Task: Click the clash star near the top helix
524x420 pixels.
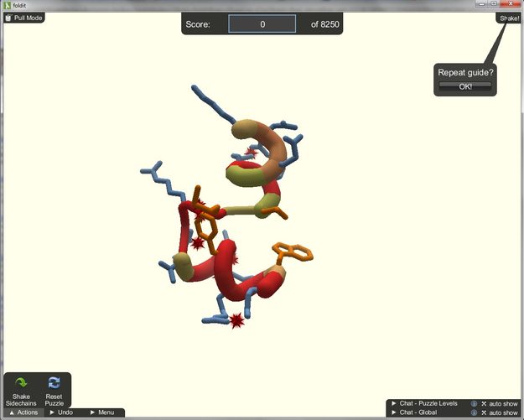Action: click(251, 153)
